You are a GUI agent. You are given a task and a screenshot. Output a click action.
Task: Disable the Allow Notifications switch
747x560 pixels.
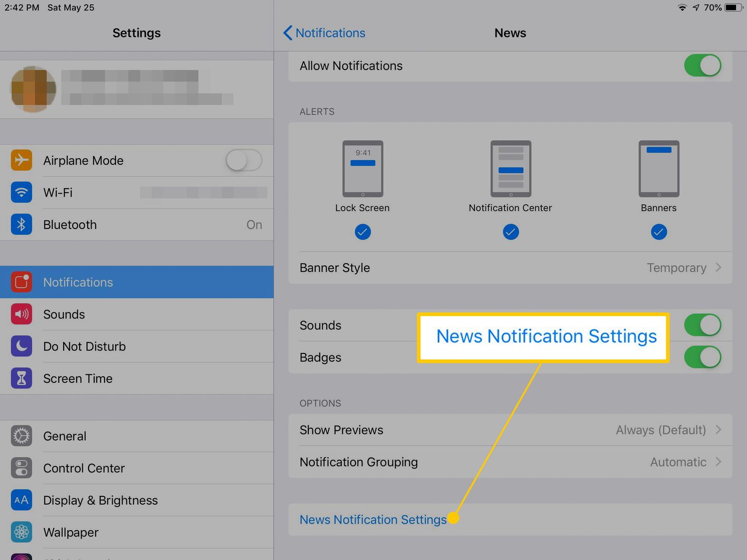(x=702, y=66)
